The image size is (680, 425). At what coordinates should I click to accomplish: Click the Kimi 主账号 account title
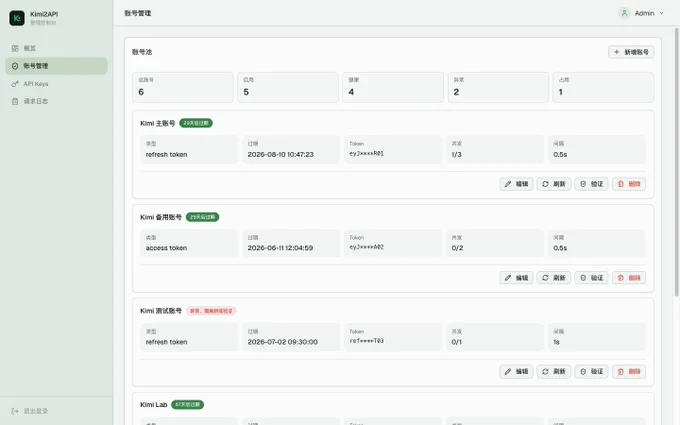click(x=157, y=123)
